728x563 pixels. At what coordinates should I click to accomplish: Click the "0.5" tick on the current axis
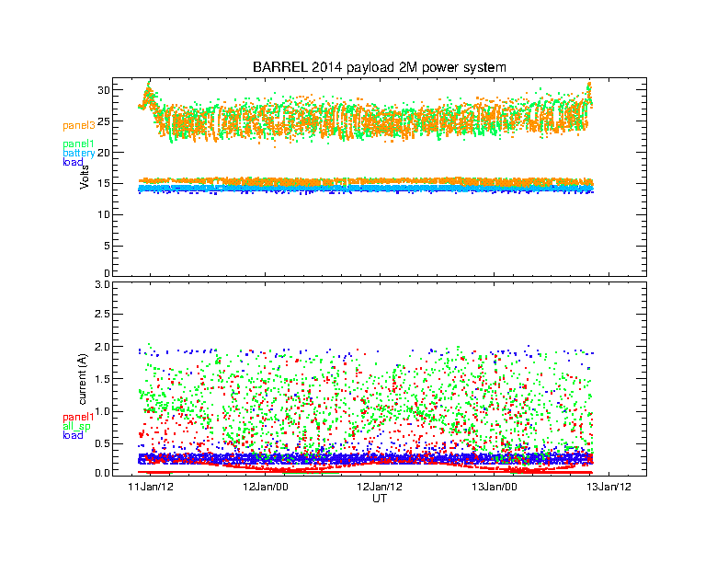coord(103,443)
